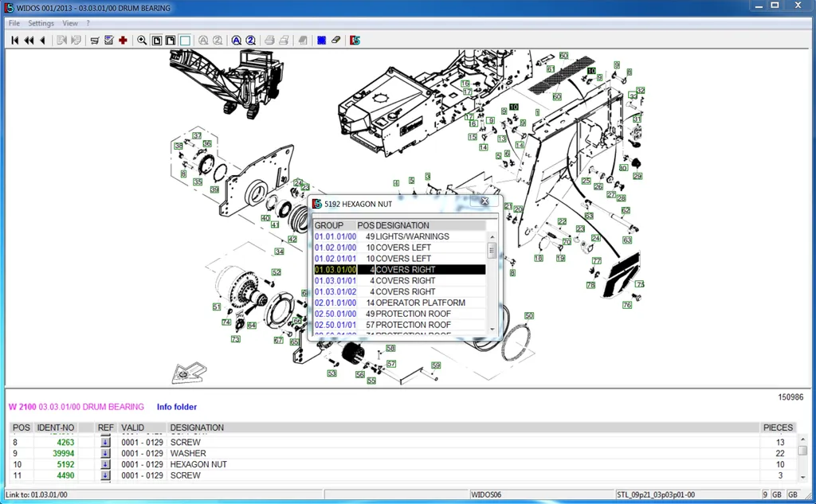Click the PIECES column header
The height and width of the screenshot is (504, 816).
point(778,428)
